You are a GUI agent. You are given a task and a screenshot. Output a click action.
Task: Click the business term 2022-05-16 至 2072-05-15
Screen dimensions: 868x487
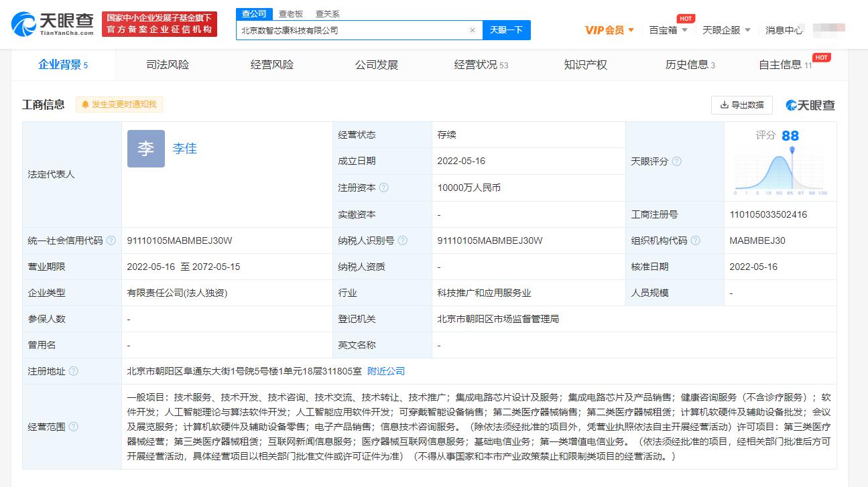coord(184,267)
